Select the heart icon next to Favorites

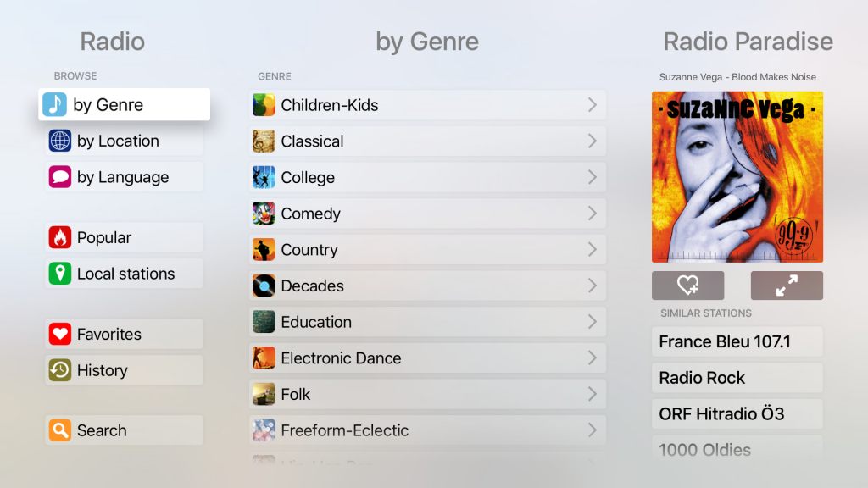58,334
